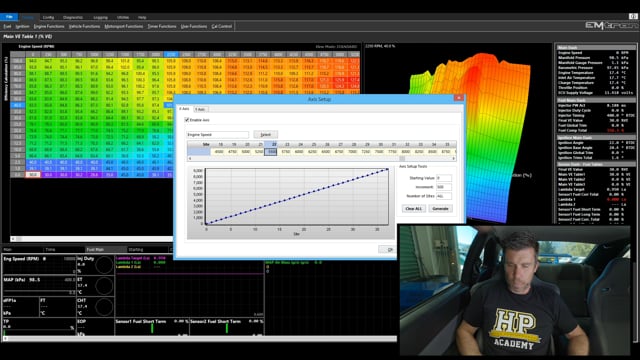
Task: Select the site 30 value cell 7500
Action: (379, 151)
